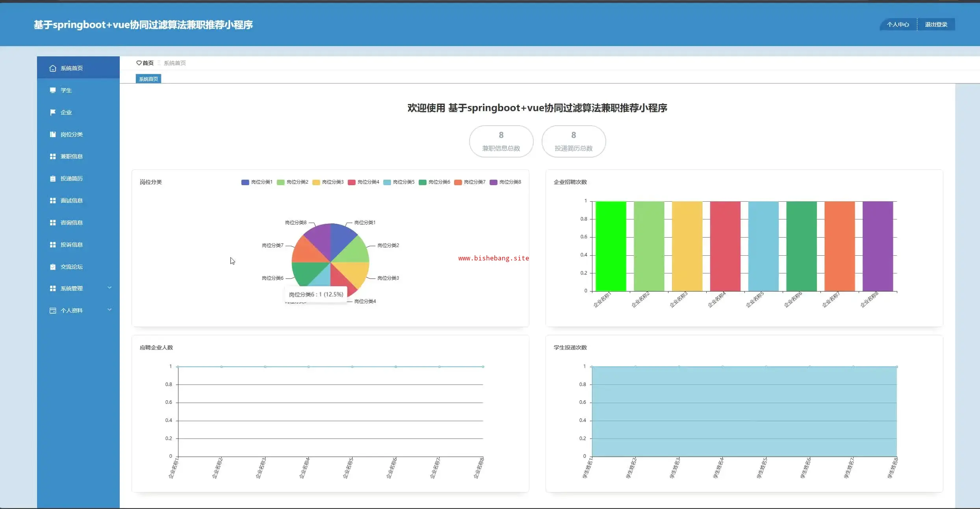Select the 系统首页 page tab

pyautogui.click(x=148, y=79)
